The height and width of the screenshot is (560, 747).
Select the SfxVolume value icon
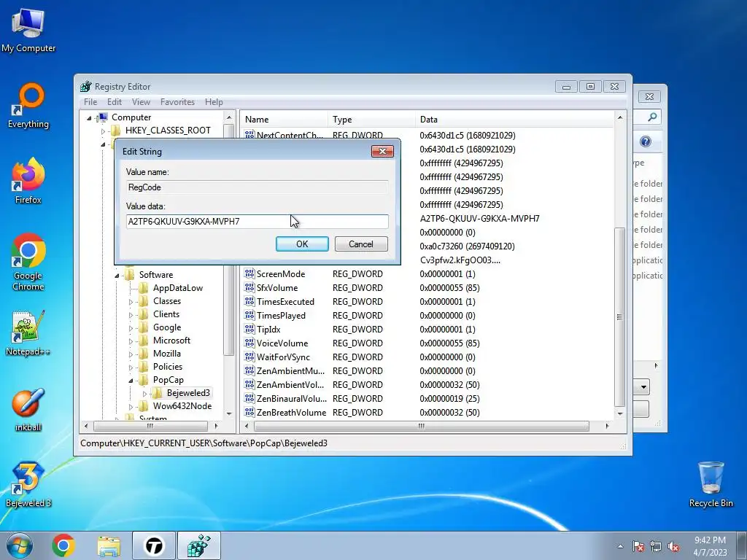point(249,287)
